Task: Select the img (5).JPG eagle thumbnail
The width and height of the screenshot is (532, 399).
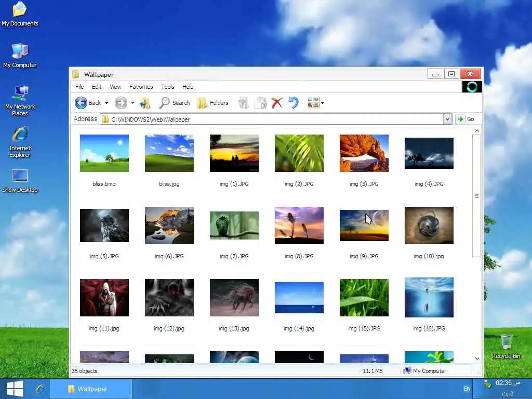Action: pos(104,225)
